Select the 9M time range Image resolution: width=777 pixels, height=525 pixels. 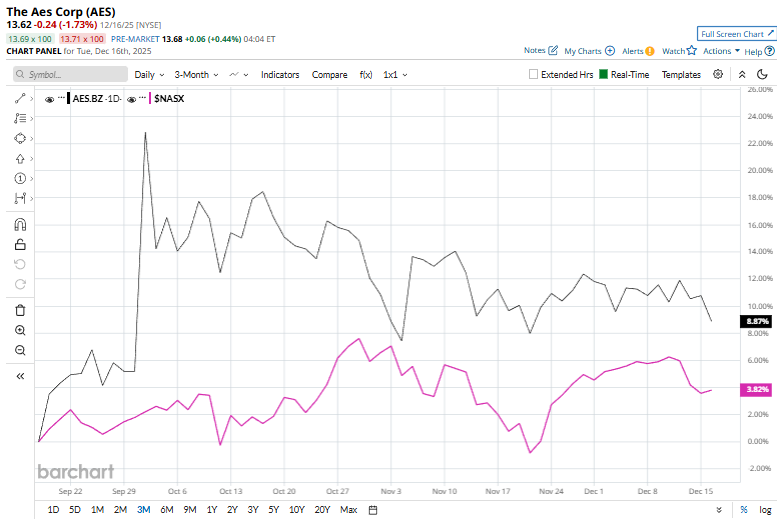pos(190,510)
